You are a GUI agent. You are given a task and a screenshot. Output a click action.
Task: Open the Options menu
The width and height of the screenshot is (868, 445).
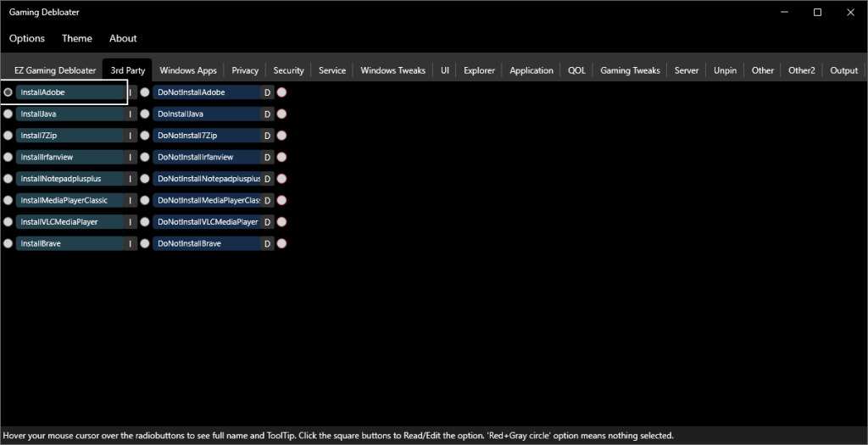coord(27,38)
